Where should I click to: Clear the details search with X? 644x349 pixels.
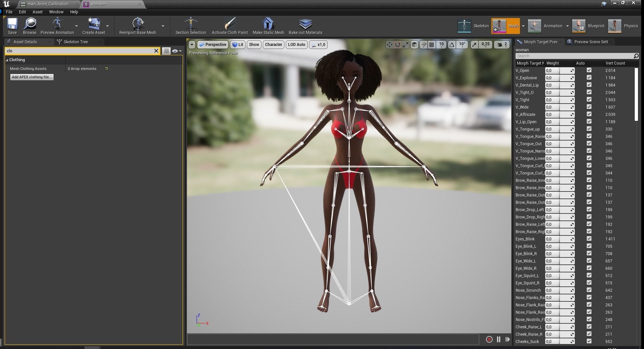156,51
